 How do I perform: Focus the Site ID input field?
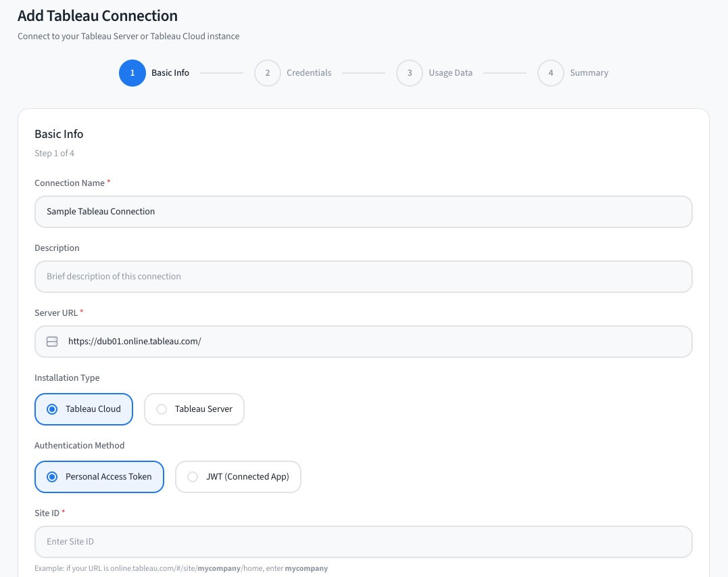click(x=364, y=542)
